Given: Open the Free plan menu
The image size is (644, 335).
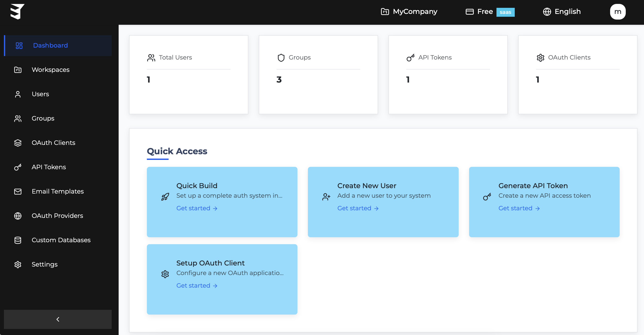Looking at the screenshot, I should coord(490,12).
